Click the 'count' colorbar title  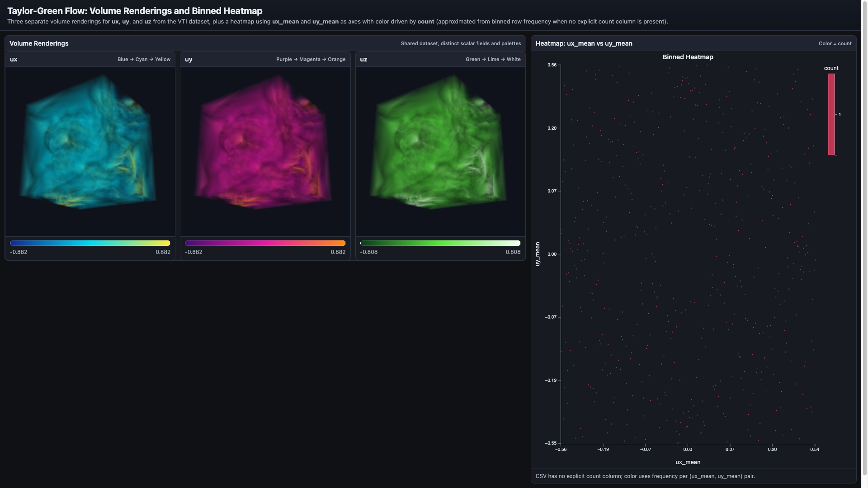coord(831,68)
